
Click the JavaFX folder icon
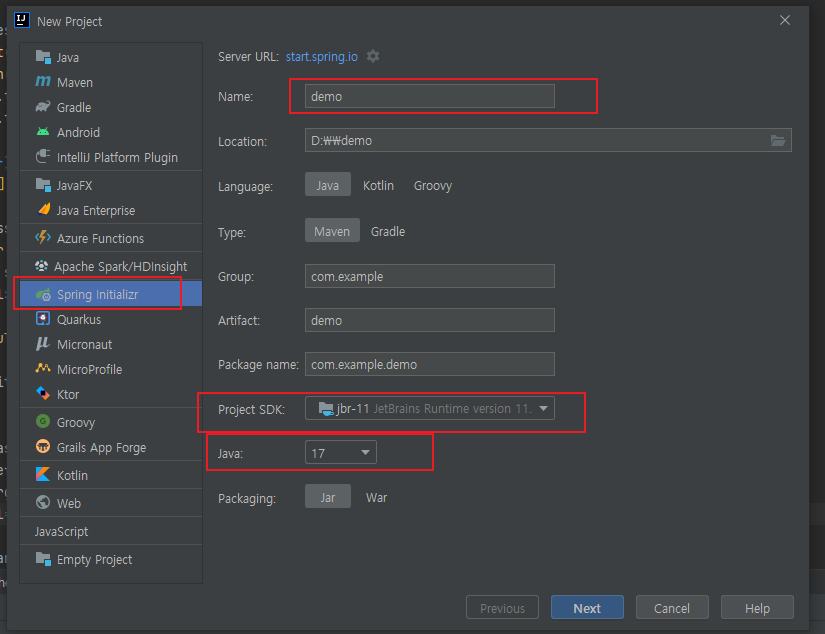(43, 185)
